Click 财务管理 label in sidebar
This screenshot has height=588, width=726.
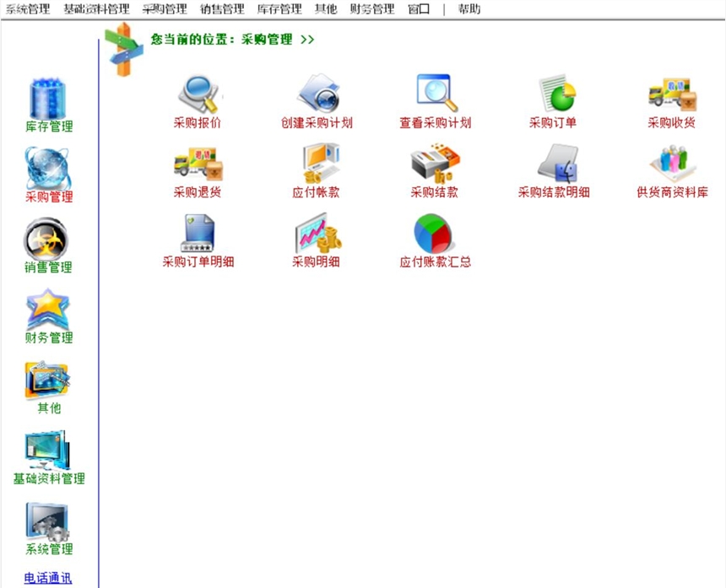[49, 337]
